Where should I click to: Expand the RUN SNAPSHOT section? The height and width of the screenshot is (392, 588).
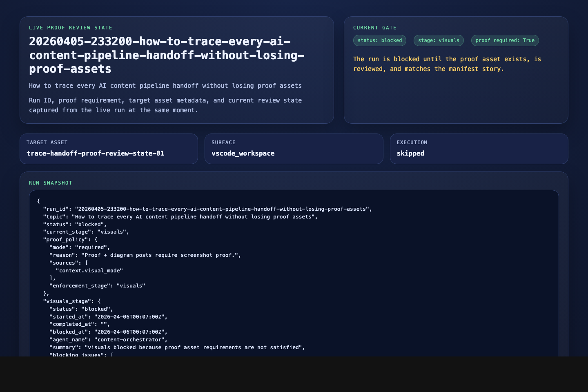50,183
